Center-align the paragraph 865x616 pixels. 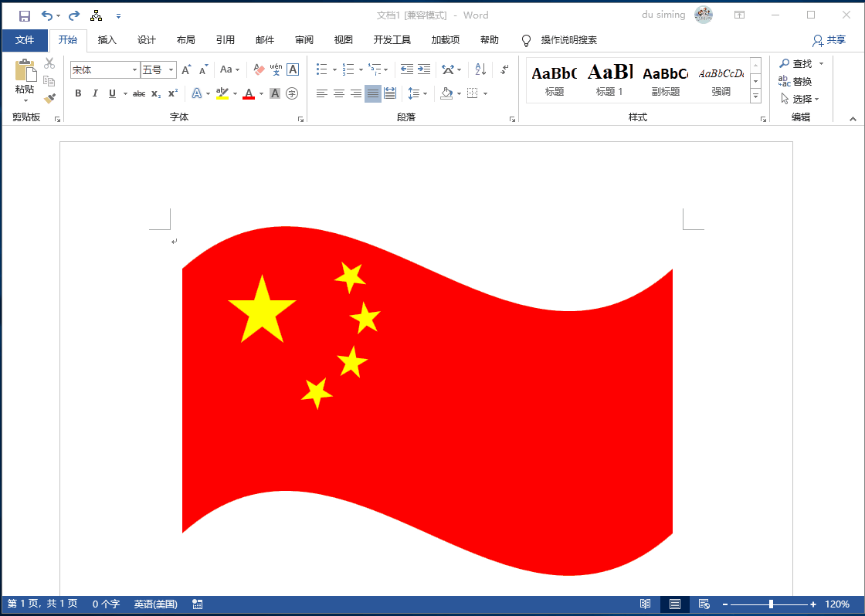(339, 93)
